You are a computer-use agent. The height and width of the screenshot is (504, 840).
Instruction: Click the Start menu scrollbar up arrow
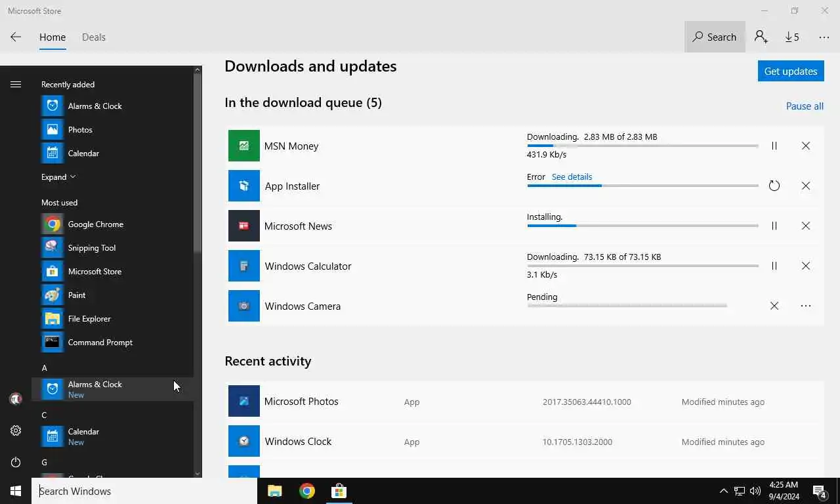pyautogui.click(x=198, y=70)
